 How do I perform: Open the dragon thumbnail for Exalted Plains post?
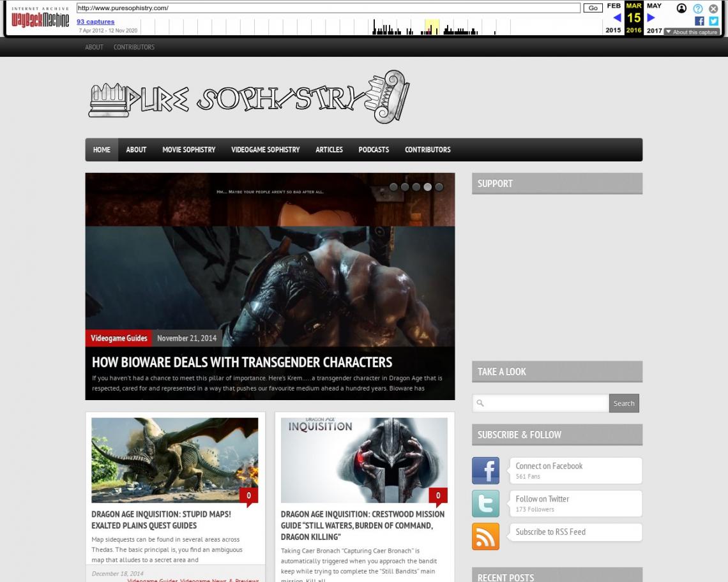click(x=174, y=460)
